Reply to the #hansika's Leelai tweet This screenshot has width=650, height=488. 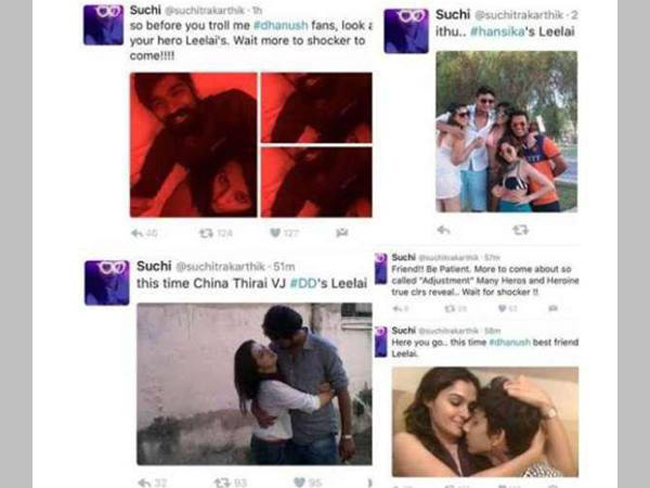(444, 230)
